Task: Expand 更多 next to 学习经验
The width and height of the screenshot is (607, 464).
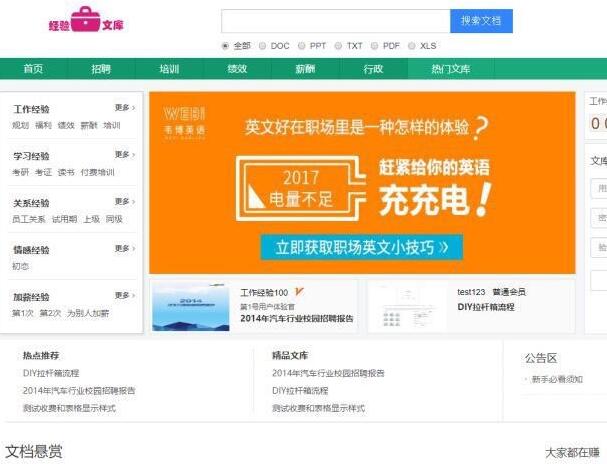Action: (x=124, y=155)
